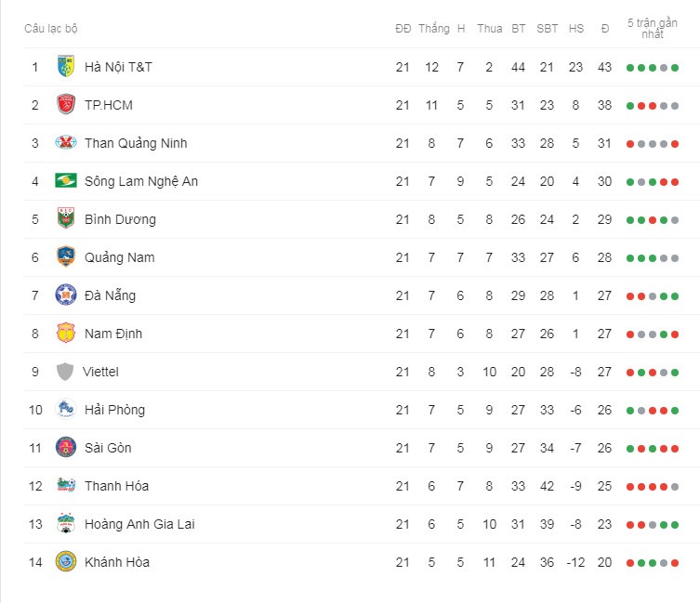Viewport: 700px width, 603px height.
Task: Click the Câu lạc bộ column header
Action: point(51,29)
